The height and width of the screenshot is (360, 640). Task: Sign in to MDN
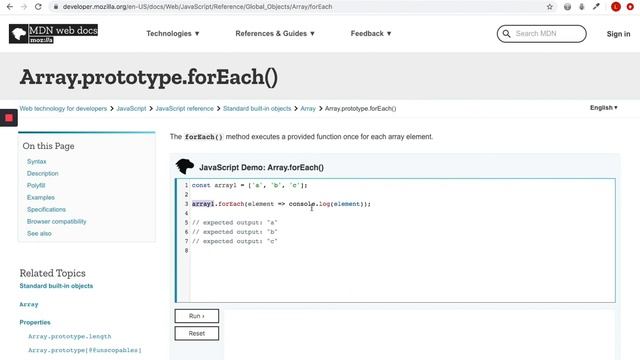(x=618, y=34)
